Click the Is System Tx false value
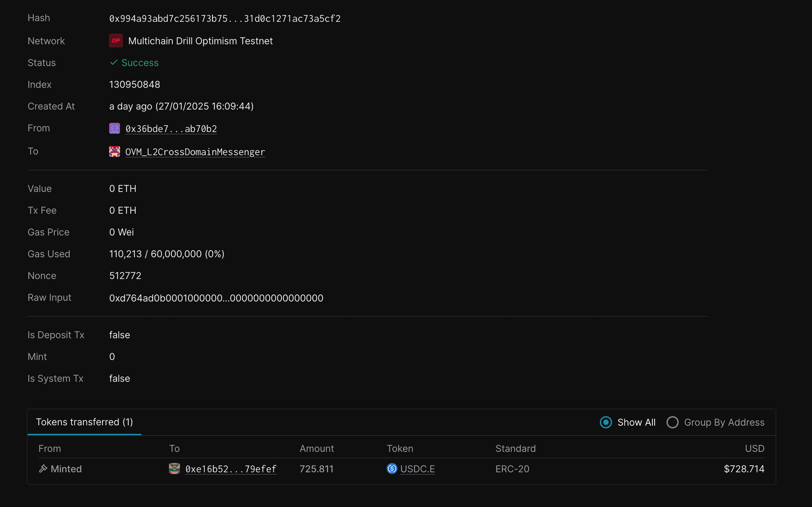This screenshot has height=507, width=812. (x=119, y=378)
